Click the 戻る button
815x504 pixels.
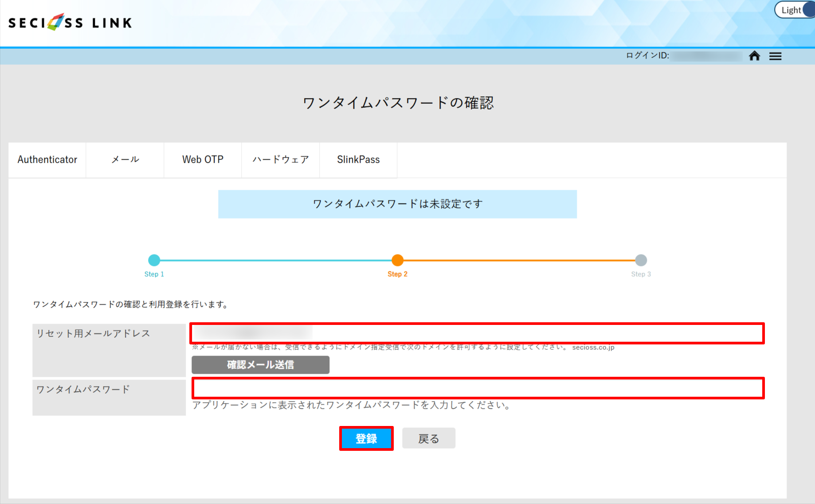[x=428, y=438]
